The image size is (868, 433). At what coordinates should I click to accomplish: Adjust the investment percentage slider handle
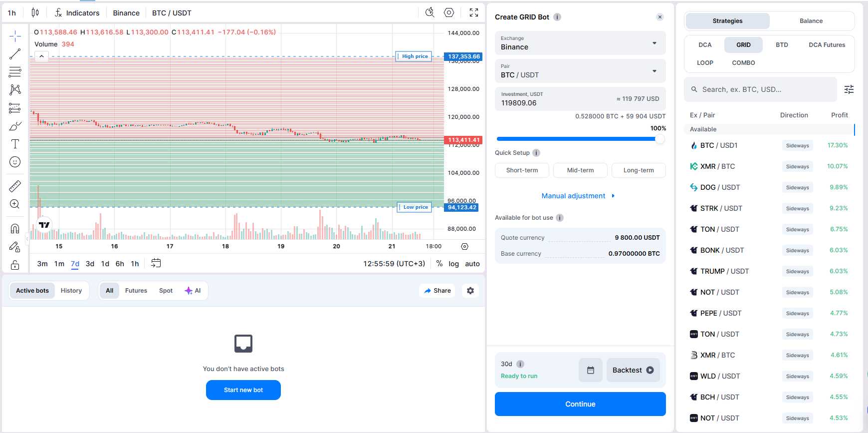(x=660, y=139)
